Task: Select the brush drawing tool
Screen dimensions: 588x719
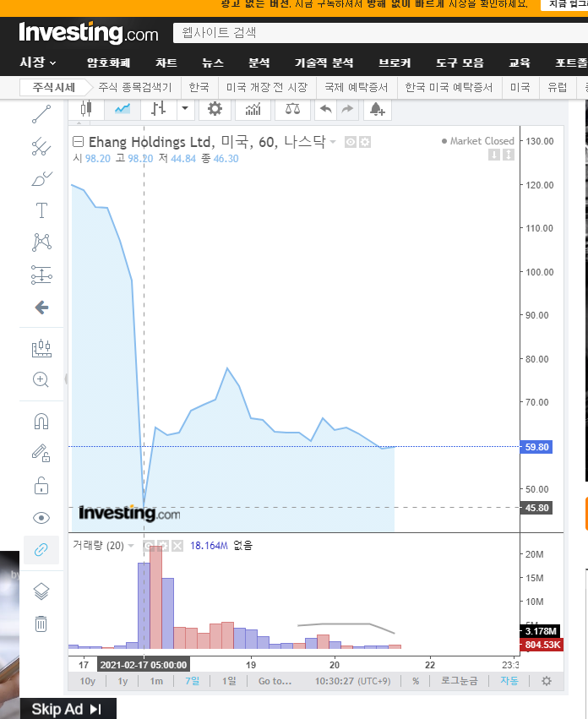Action: point(41,179)
